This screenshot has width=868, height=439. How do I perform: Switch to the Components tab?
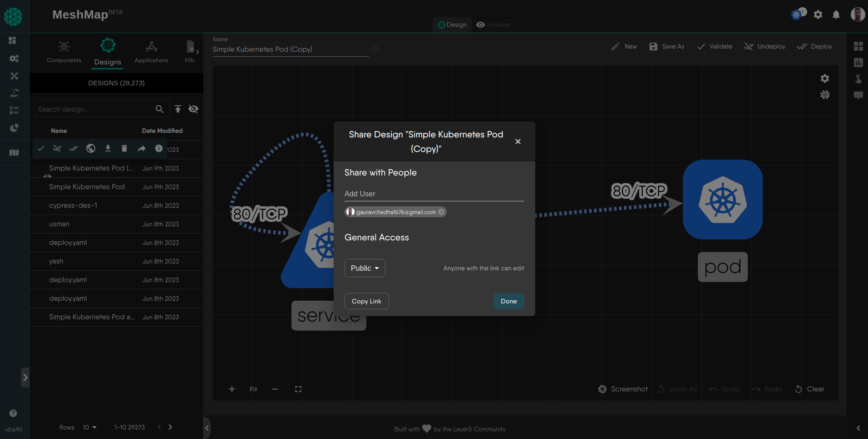tap(64, 52)
